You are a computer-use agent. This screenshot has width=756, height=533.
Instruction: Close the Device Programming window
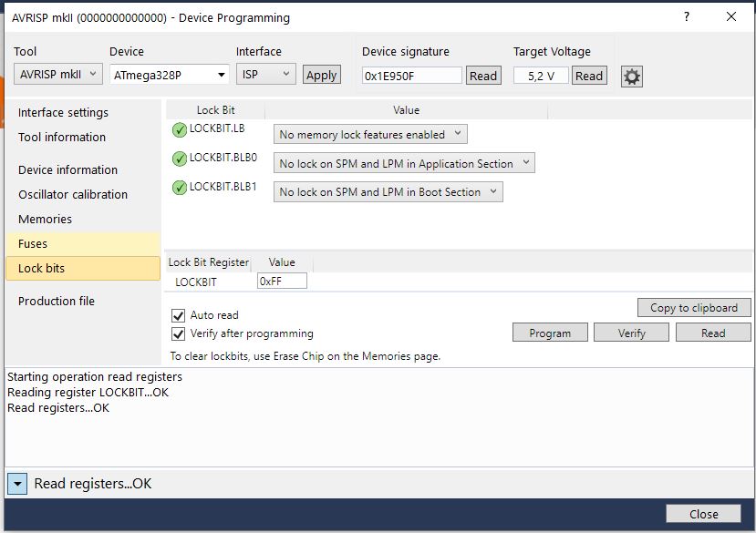click(x=731, y=17)
